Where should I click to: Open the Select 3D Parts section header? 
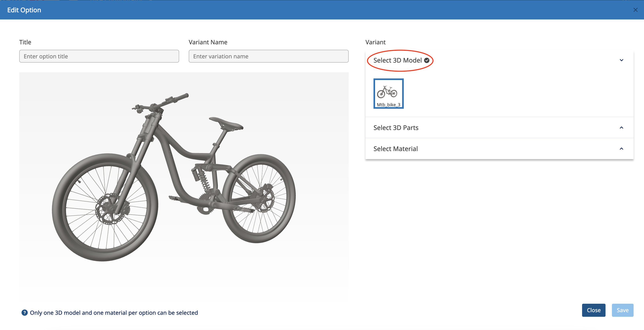[396, 128]
